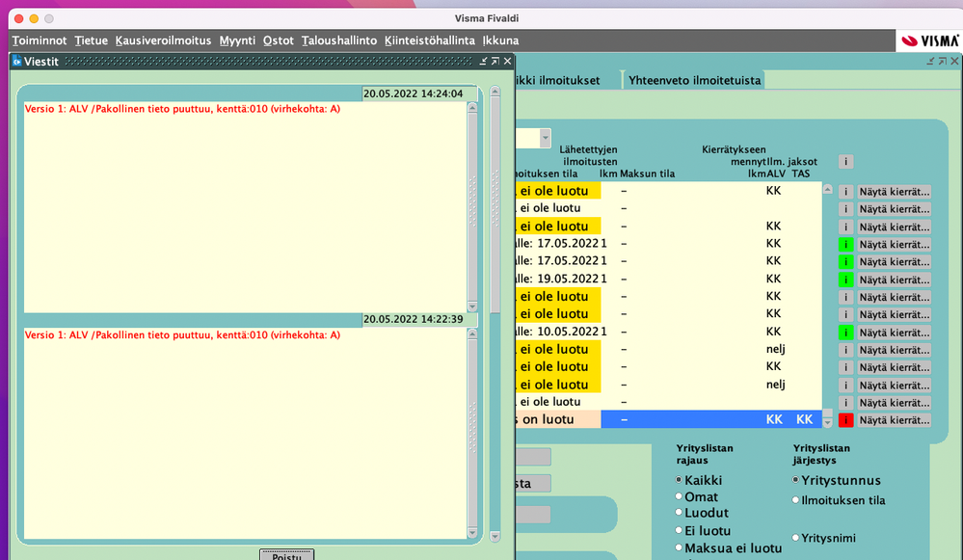Viewport: 963px width, 560px height.
Task: Open the Kausiveroilmoitus menu
Action: click(163, 40)
